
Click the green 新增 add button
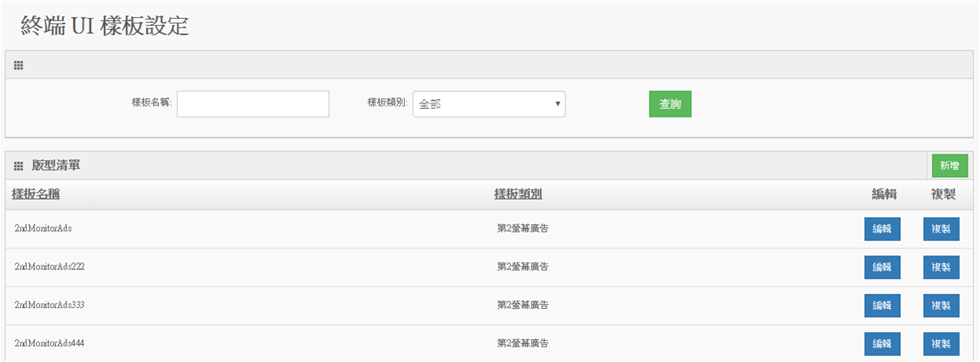(x=949, y=165)
